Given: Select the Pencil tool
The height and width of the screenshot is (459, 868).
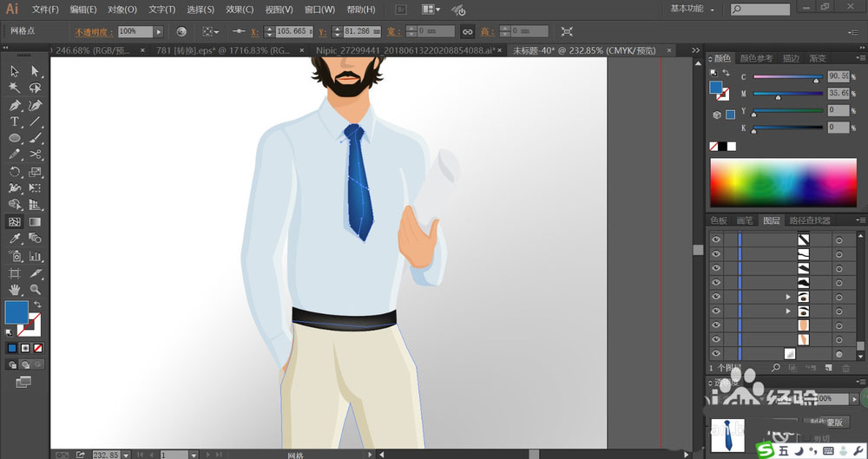Looking at the screenshot, I should point(15,154).
